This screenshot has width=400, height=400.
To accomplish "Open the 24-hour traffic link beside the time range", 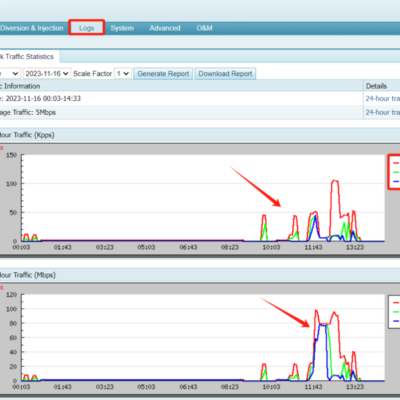I will point(383,98).
